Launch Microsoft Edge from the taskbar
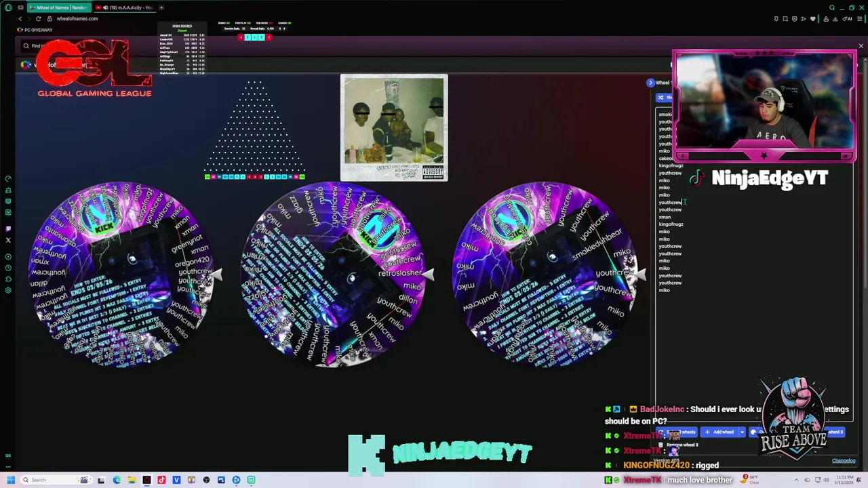The width and height of the screenshot is (868, 488). tap(117, 480)
